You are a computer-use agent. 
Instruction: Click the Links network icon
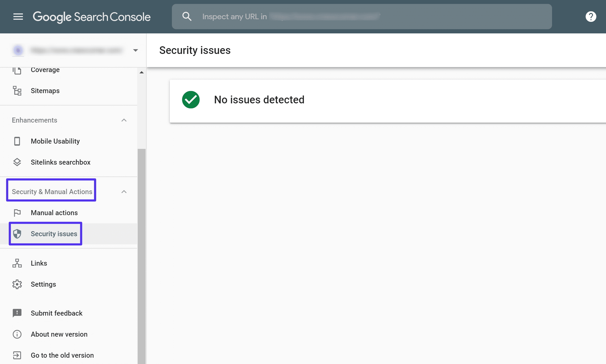[x=17, y=263]
